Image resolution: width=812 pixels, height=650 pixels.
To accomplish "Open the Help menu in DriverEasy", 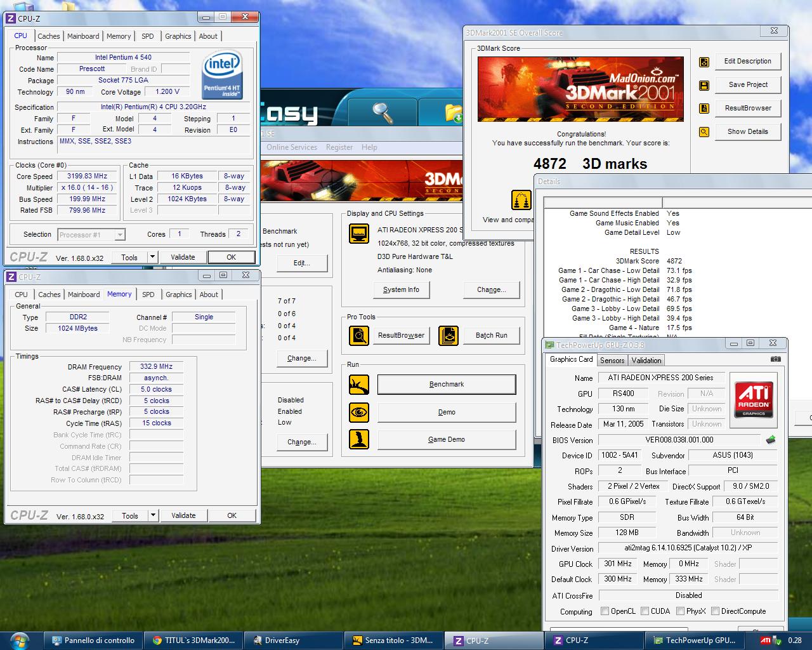I will pyautogui.click(x=369, y=147).
